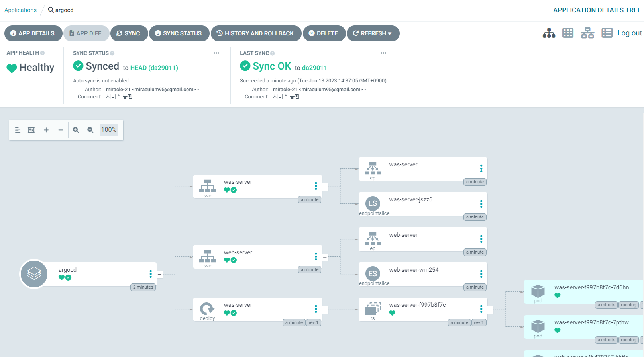
Task: Click the APPLICATION DETAILS TREE heading
Action: [x=597, y=10]
